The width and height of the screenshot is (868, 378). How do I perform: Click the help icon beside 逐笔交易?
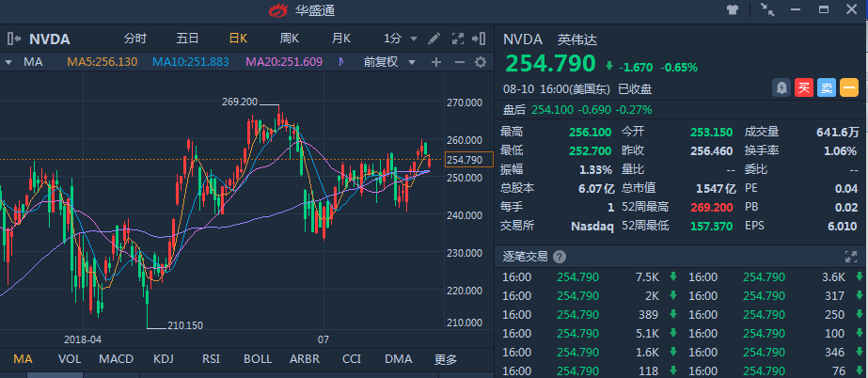pyautogui.click(x=560, y=256)
